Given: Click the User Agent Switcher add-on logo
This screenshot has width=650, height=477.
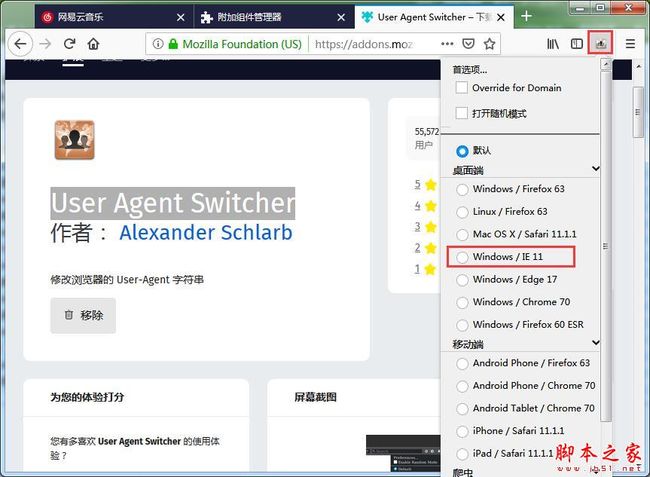Looking at the screenshot, I should [75, 140].
